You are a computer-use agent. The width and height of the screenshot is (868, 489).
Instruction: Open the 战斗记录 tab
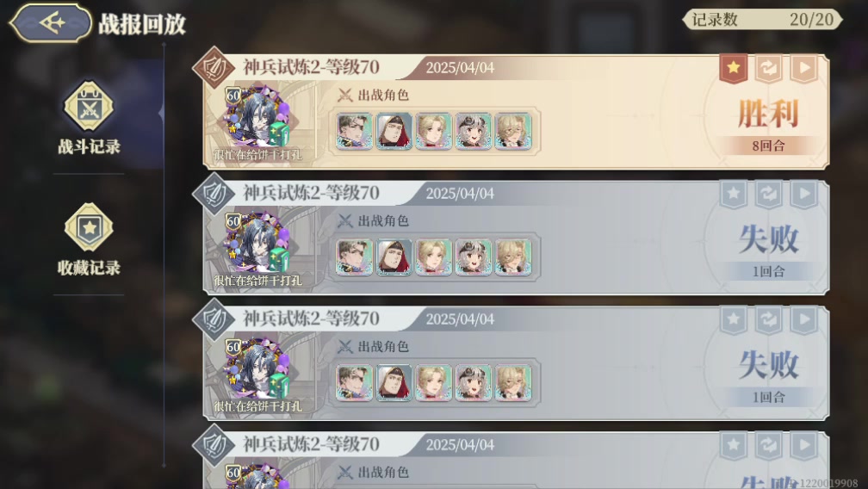coord(90,119)
